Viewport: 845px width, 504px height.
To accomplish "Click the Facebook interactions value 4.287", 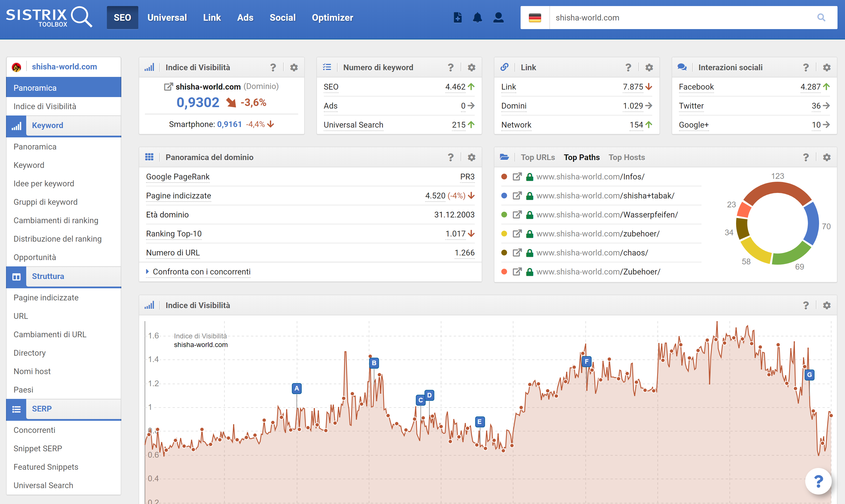I will [x=810, y=87].
